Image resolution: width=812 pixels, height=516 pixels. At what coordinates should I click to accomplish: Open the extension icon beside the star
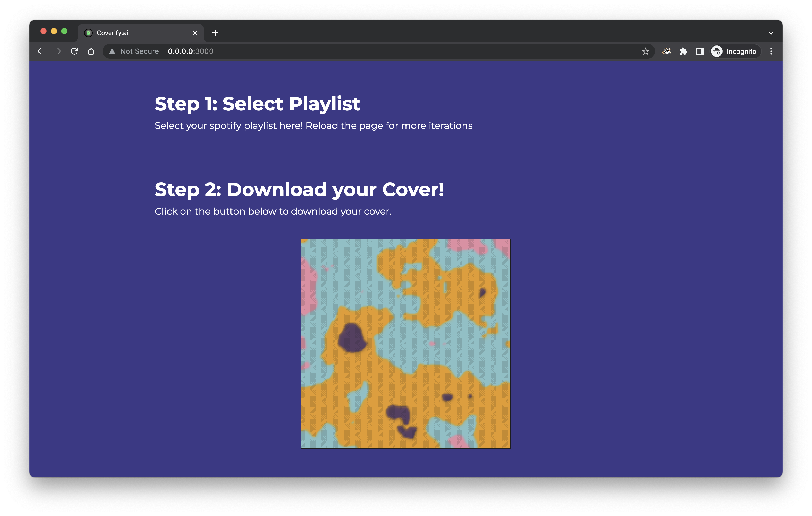pyautogui.click(x=666, y=51)
